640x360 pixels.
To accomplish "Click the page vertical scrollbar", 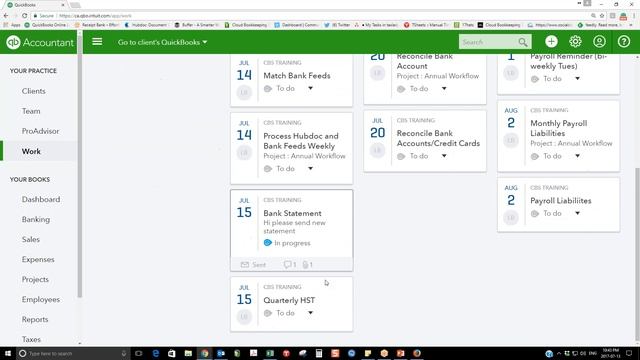I will [637, 253].
